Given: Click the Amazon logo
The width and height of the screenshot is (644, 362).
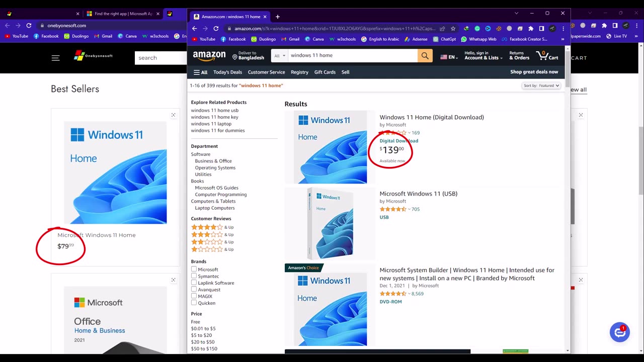Looking at the screenshot, I should click(209, 56).
